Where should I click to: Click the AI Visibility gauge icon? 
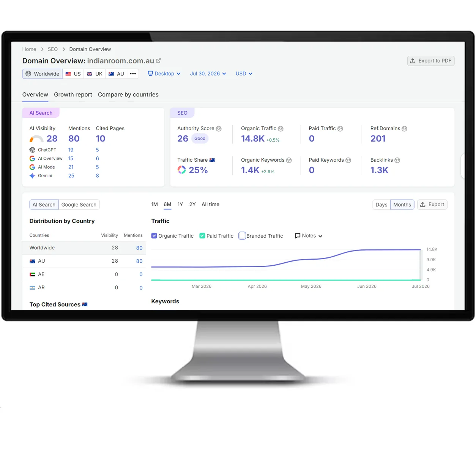click(36, 139)
